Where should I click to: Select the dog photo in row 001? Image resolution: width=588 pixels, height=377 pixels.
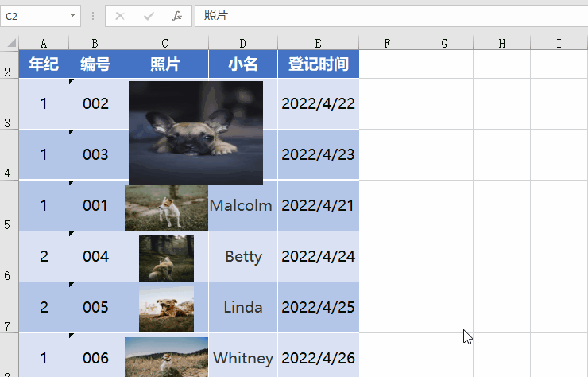pos(167,208)
